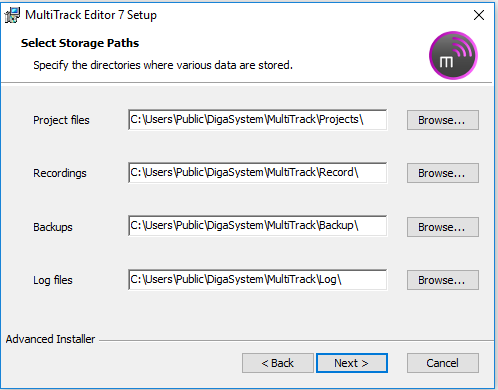Click the Select Storage Paths heading
The width and height of the screenshot is (498, 390).
coord(80,43)
